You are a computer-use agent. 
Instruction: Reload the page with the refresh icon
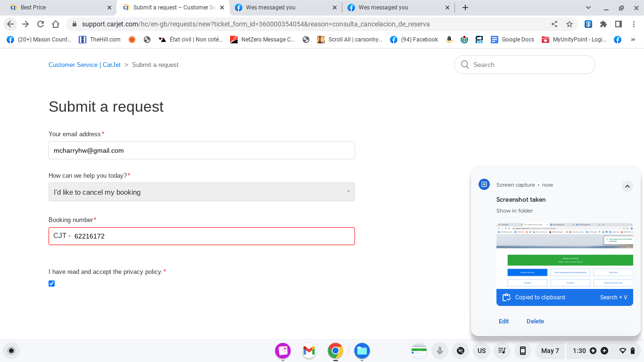[41, 24]
